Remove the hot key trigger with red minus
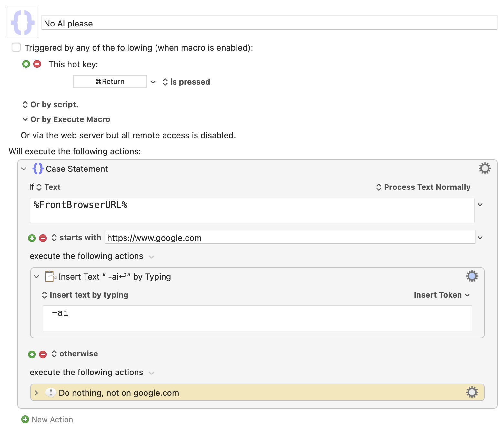This screenshot has width=504, height=430. 37,64
